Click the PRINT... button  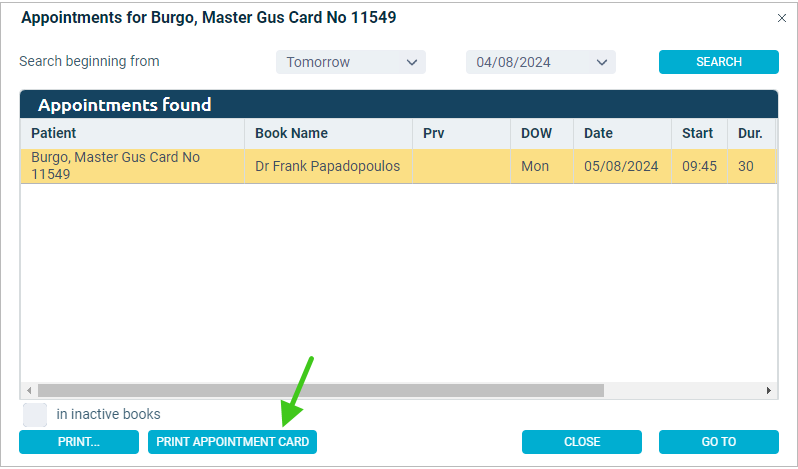click(x=79, y=442)
